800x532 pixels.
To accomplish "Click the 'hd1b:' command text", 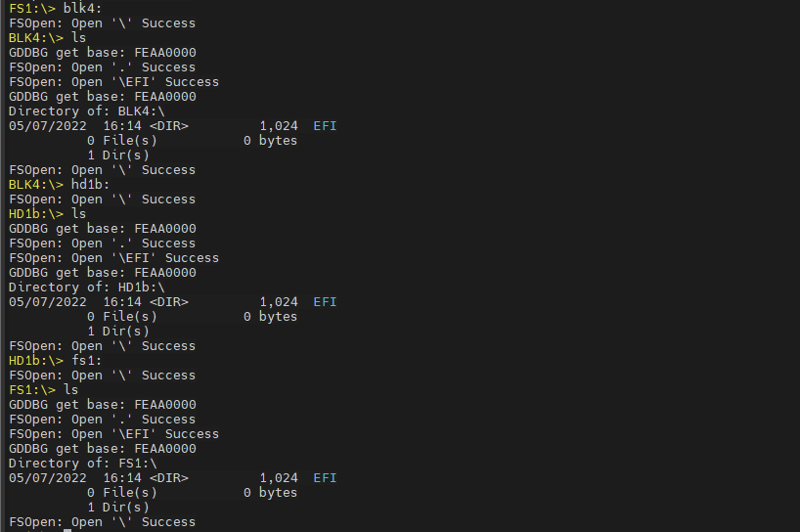I will (x=91, y=185).
